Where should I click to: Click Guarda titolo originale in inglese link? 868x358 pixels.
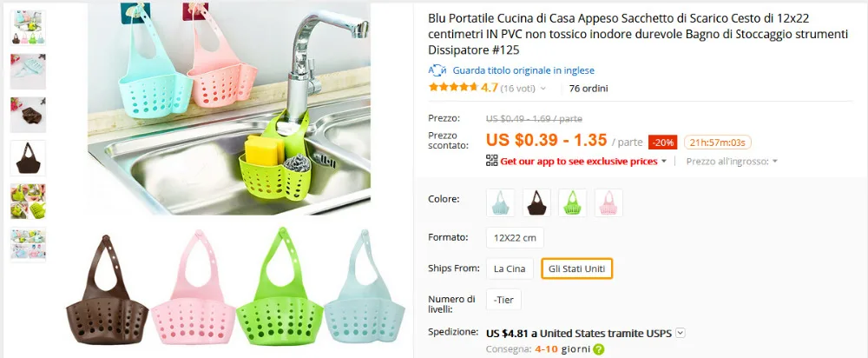(x=523, y=70)
